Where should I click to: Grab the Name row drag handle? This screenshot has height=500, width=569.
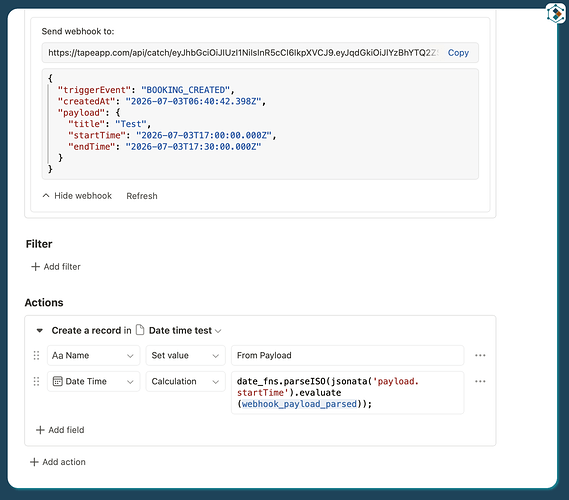pos(36,356)
